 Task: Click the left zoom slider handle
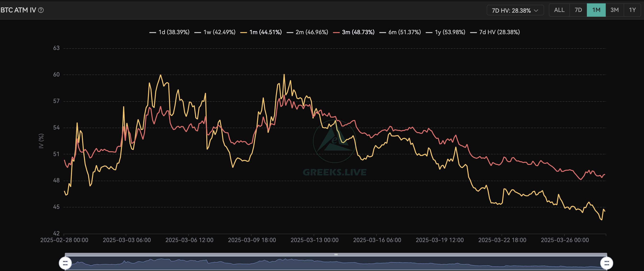pyautogui.click(x=65, y=263)
